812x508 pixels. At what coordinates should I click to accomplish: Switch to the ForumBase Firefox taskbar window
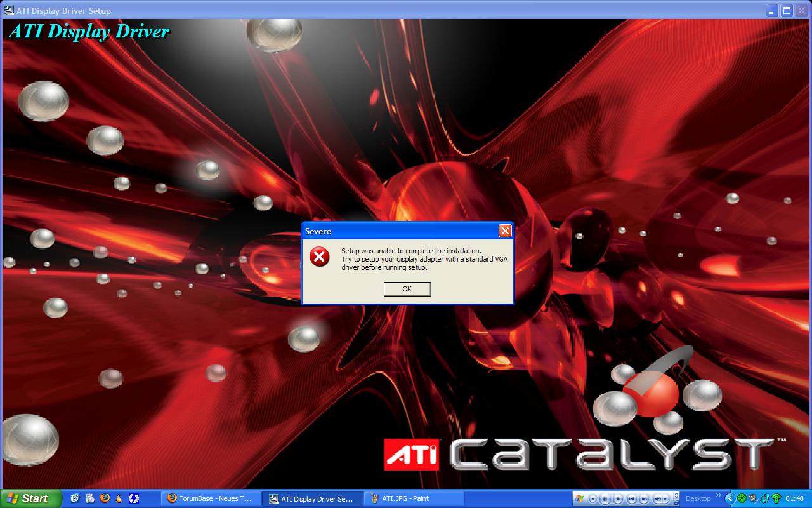point(210,498)
